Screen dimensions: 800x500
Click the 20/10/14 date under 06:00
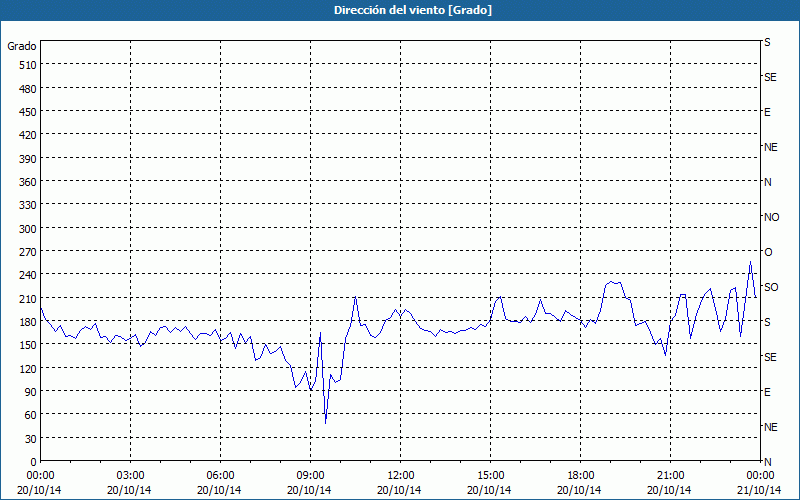[219, 490]
